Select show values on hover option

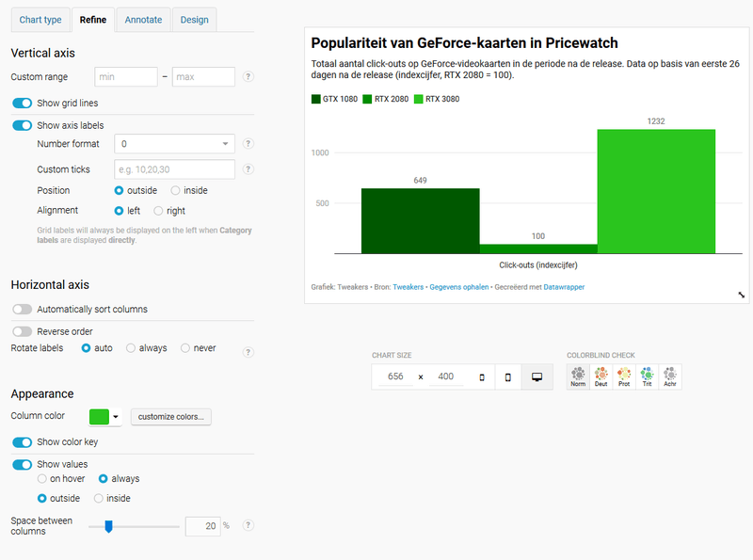[x=41, y=479]
